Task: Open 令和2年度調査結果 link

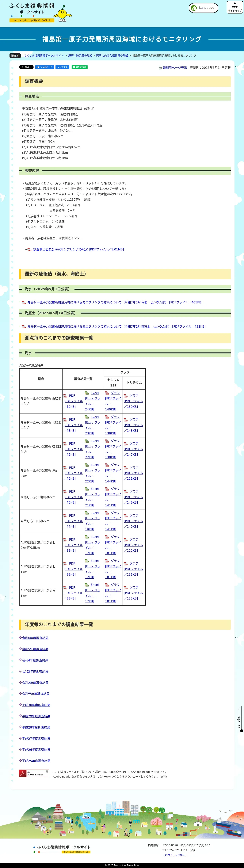Action: pyautogui.click(x=35, y=683)
